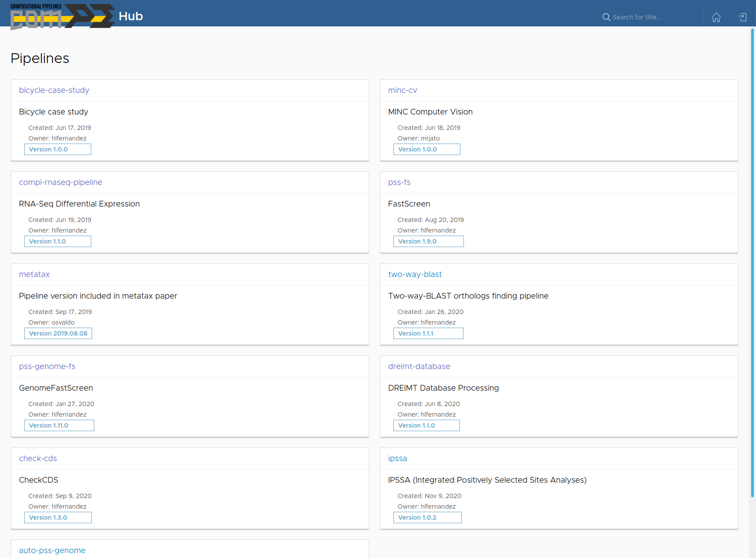The height and width of the screenshot is (558, 756).
Task: Open the metatax pipeline
Action: pyautogui.click(x=34, y=274)
